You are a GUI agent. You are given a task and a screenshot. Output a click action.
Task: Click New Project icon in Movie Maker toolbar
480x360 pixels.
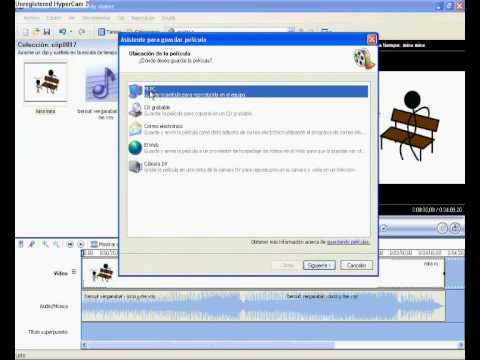click(x=26, y=32)
